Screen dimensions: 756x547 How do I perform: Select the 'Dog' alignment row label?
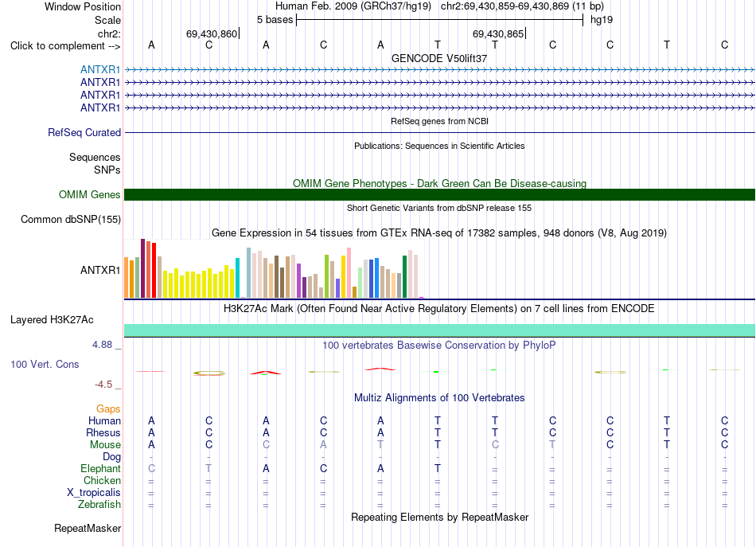111,457
